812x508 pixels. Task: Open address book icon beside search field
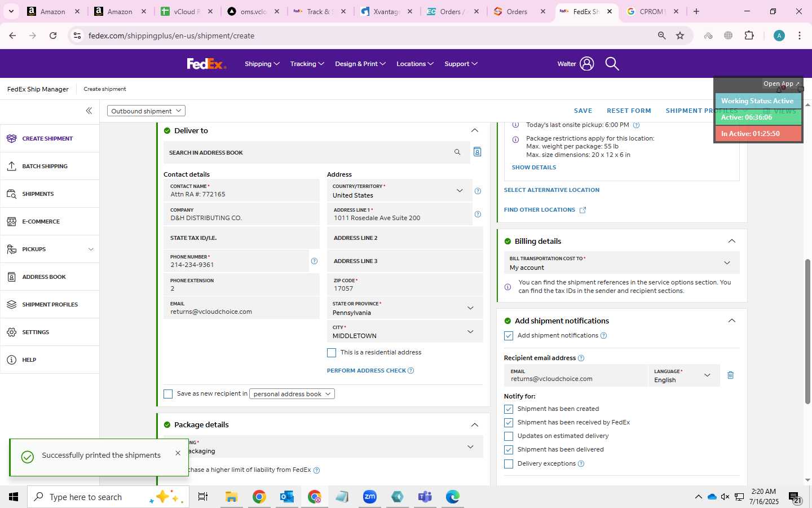tap(477, 152)
